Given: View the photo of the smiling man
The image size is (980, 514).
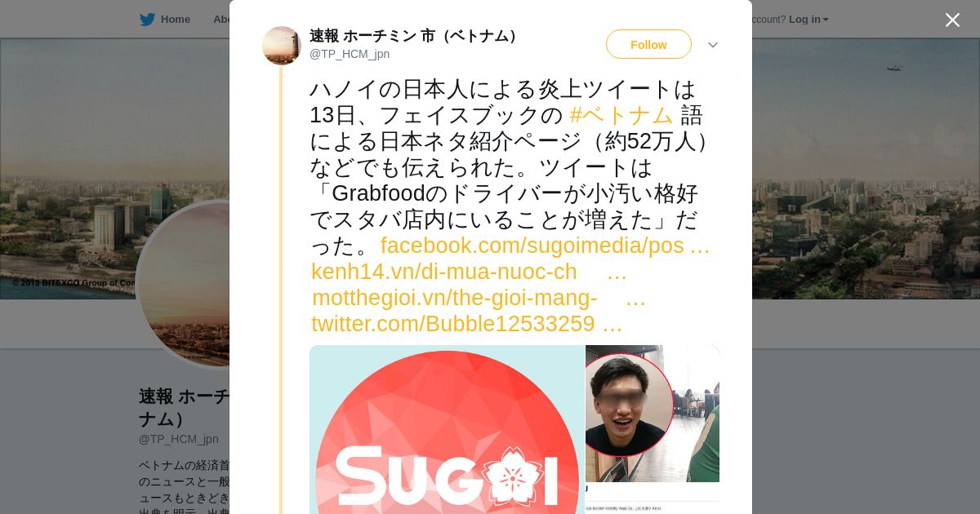Looking at the screenshot, I should (653, 414).
